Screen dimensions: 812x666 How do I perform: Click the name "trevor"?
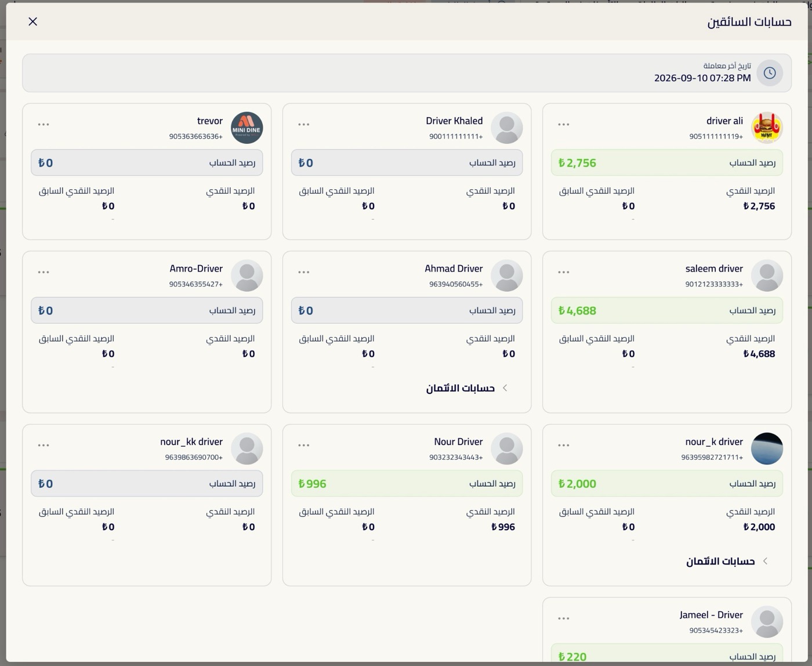[210, 121]
